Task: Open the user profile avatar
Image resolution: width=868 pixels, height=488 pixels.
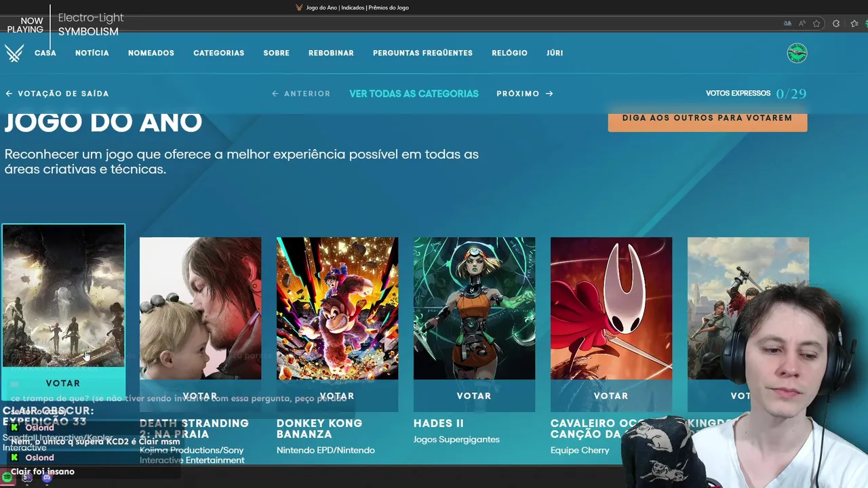Action: (797, 53)
